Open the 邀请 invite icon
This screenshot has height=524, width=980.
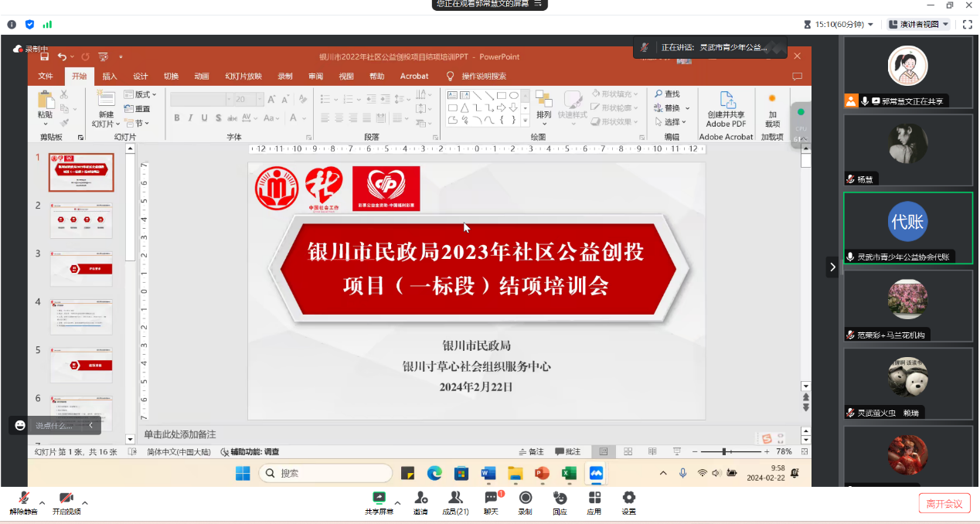(420, 498)
